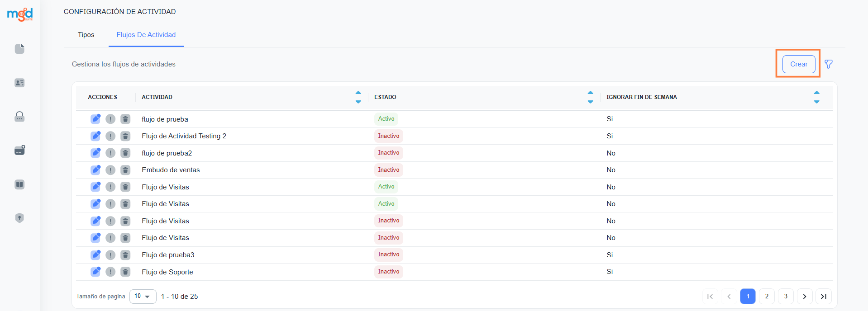Switch to the Tipos tab
The image size is (868, 311).
tap(86, 35)
